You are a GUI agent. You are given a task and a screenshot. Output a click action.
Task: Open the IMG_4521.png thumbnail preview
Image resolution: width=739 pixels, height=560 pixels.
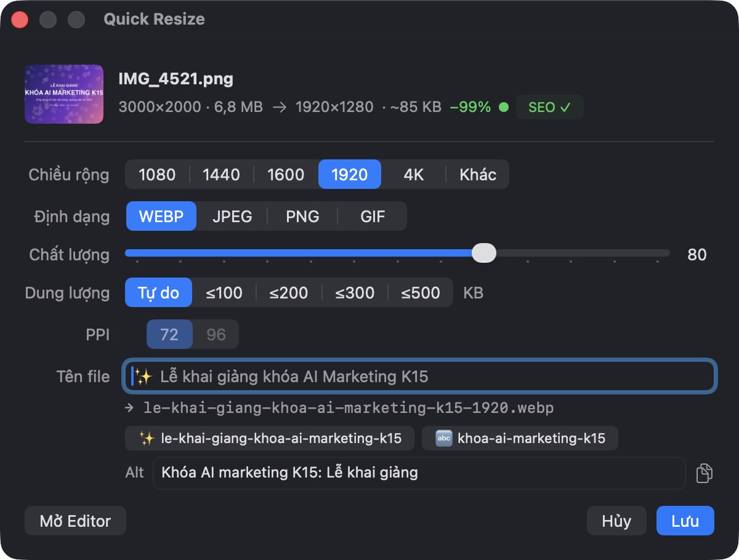point(64,94)
